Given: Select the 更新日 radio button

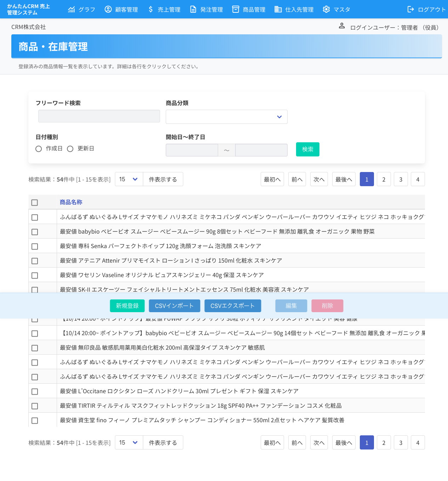Looking at the screenshot, I should tap(70, 149).
